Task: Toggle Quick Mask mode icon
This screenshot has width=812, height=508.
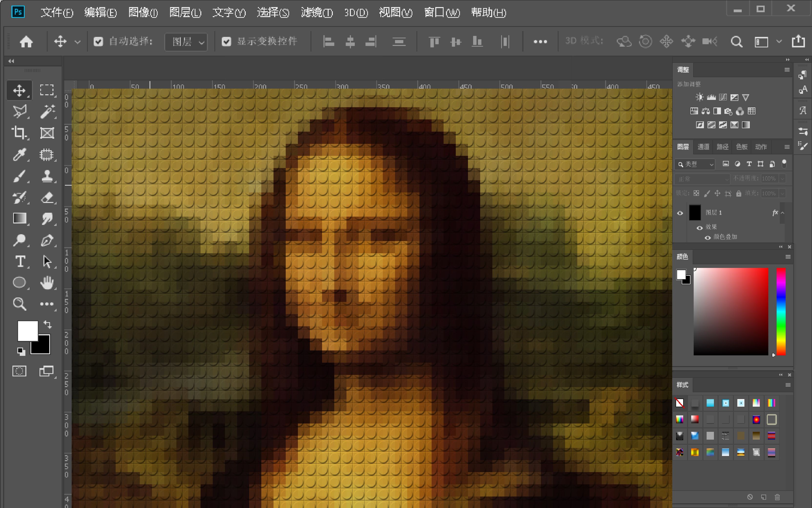Action: pos(19,371)
